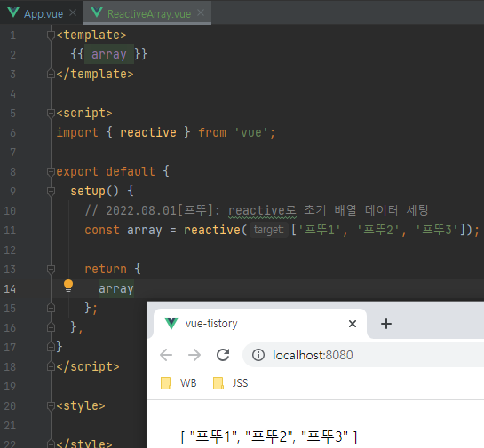Image resolution: width=484 pixels, height=448 pixels.
Task: Close the vue-tistory browser tab
Action: click(x=353, y=324)
